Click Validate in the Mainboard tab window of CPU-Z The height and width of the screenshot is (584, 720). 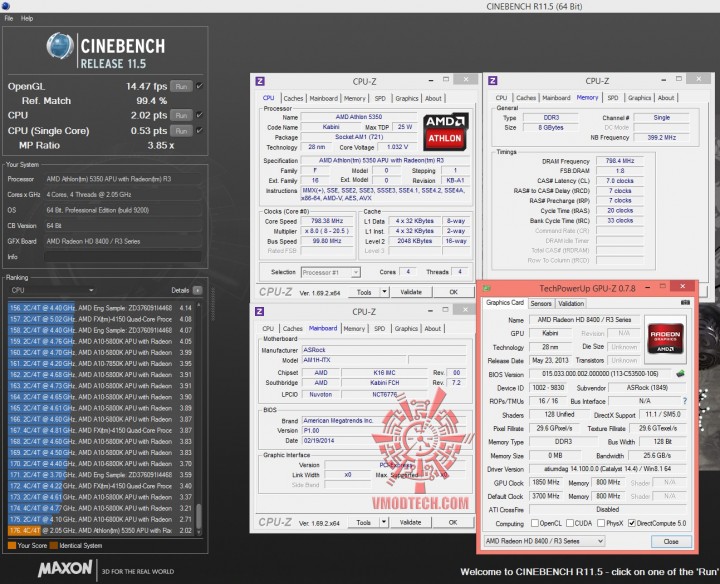click(x=411, y=522)
